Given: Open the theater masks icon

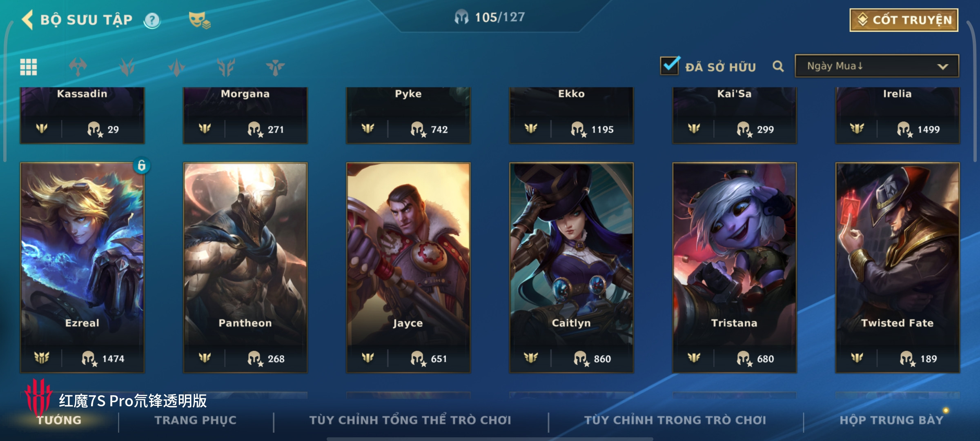Looking at the screenshot, I should click(x=199, y=20).
